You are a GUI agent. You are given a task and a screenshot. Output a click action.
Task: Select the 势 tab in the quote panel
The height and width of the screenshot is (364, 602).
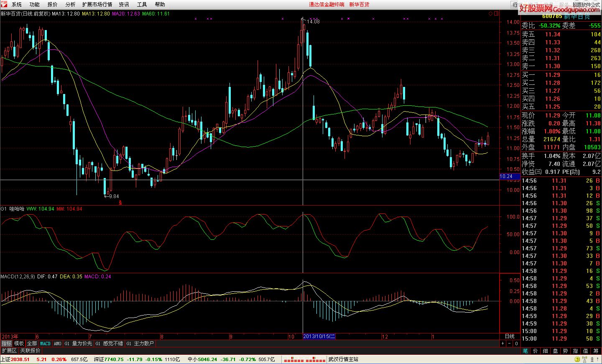click(566, 351)
